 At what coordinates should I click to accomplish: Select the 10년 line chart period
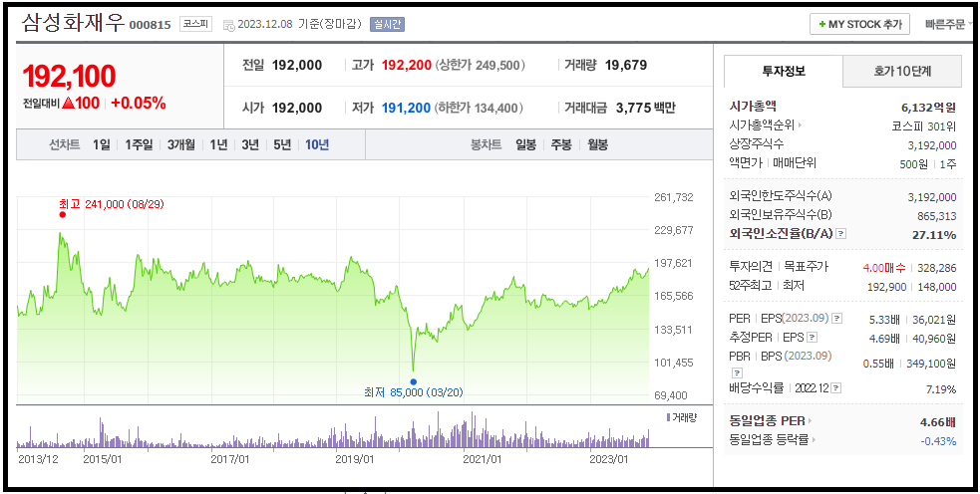[x=317, y=144]
